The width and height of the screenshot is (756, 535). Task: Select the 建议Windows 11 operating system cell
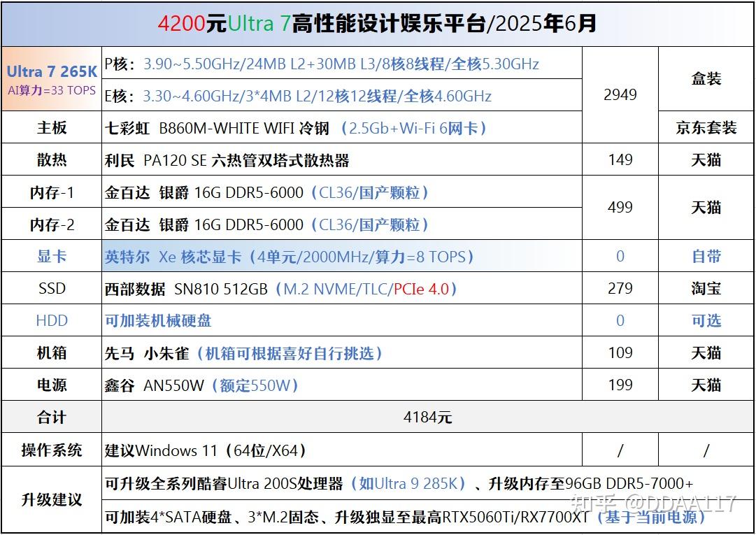point(342,450)
